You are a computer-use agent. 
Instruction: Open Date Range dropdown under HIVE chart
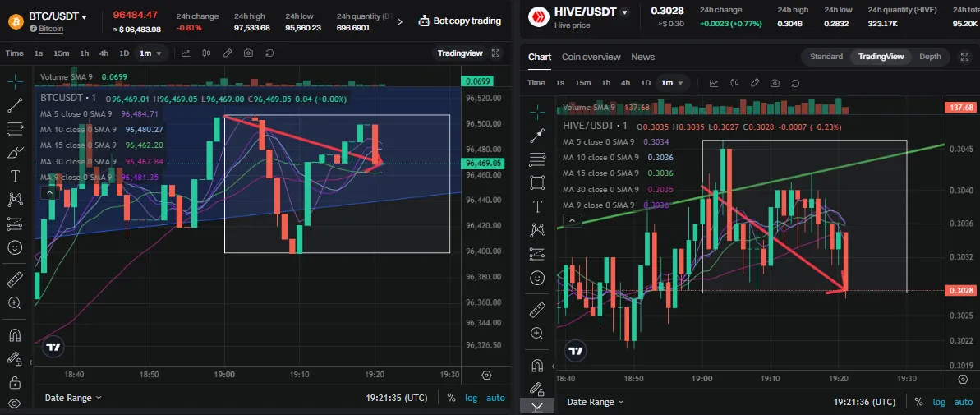tap(595, 402)
